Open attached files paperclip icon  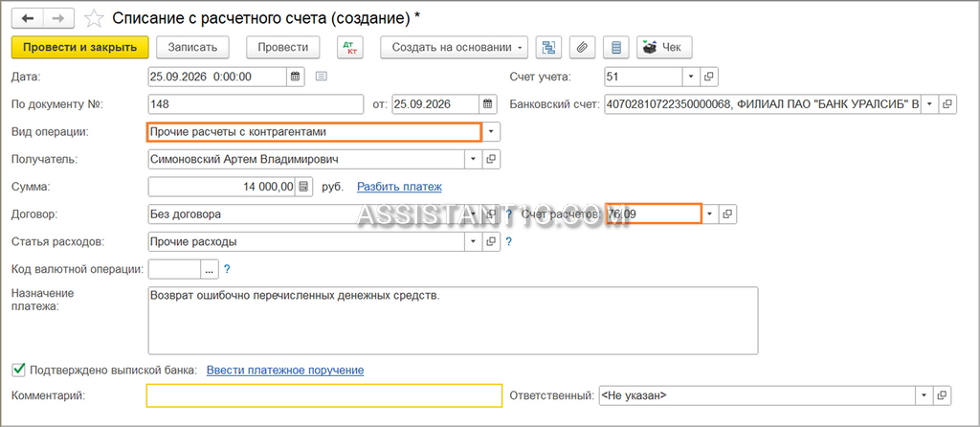[x=583, y=47]
